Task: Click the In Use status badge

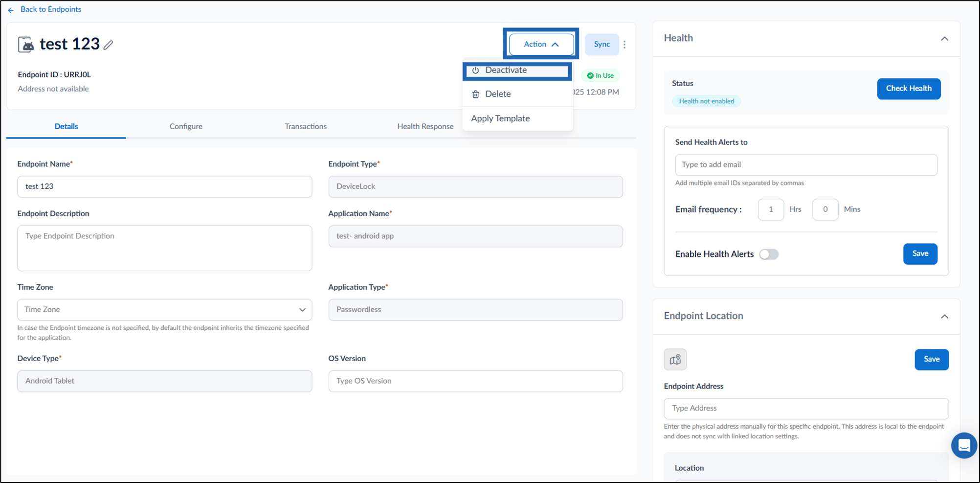Action: point(601,75)
